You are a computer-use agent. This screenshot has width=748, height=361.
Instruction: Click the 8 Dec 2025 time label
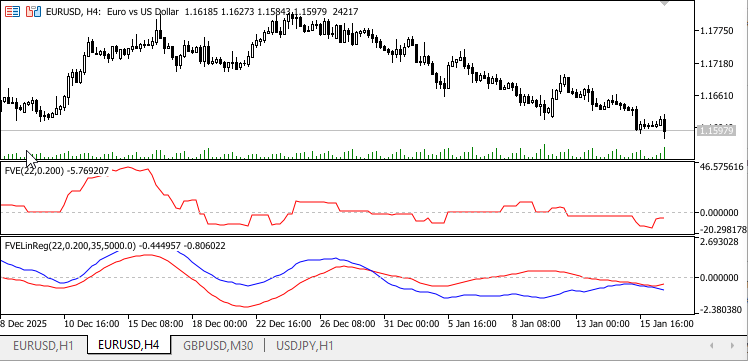click(x=23, y=324)
